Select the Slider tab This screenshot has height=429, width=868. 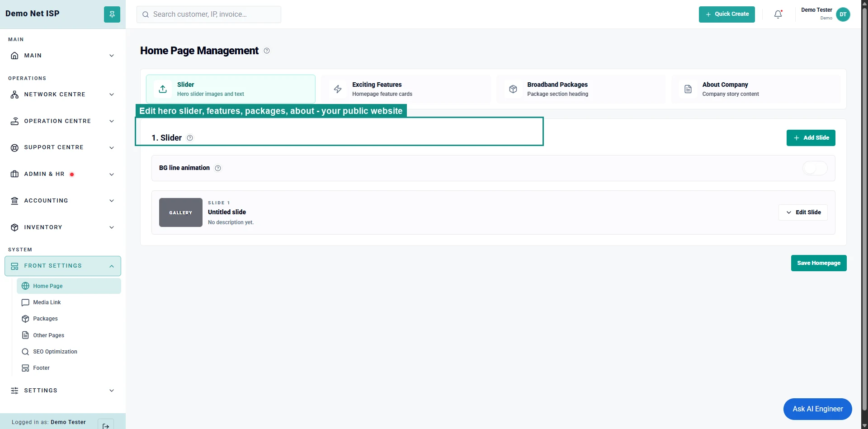click(231, 89)
